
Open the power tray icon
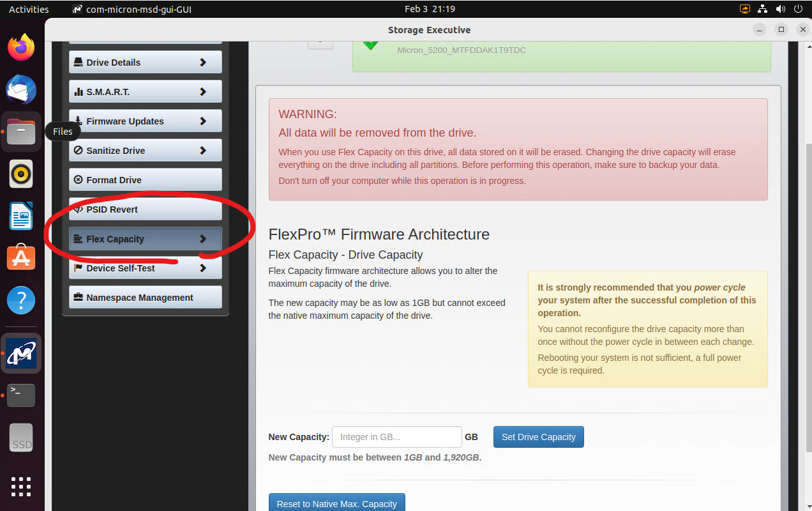click(798, 9)
